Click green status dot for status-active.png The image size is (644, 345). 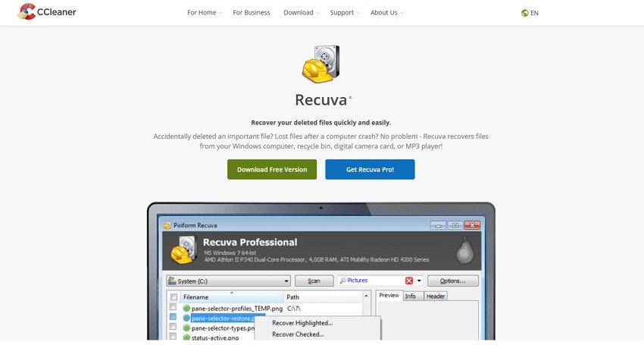click(186, 337)
